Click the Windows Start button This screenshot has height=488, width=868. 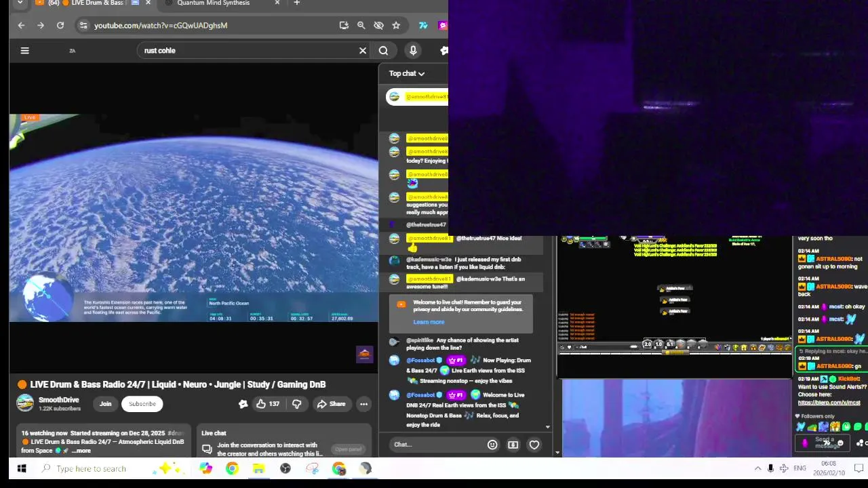21,468
